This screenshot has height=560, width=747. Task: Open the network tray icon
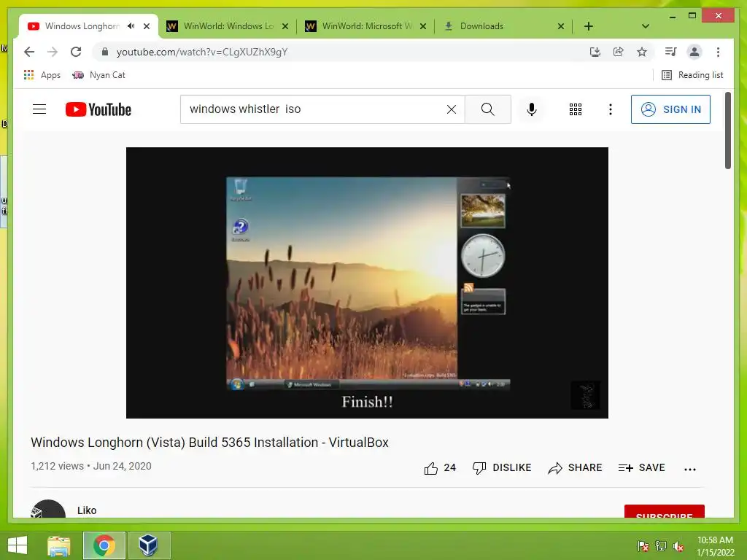(661, 545)
